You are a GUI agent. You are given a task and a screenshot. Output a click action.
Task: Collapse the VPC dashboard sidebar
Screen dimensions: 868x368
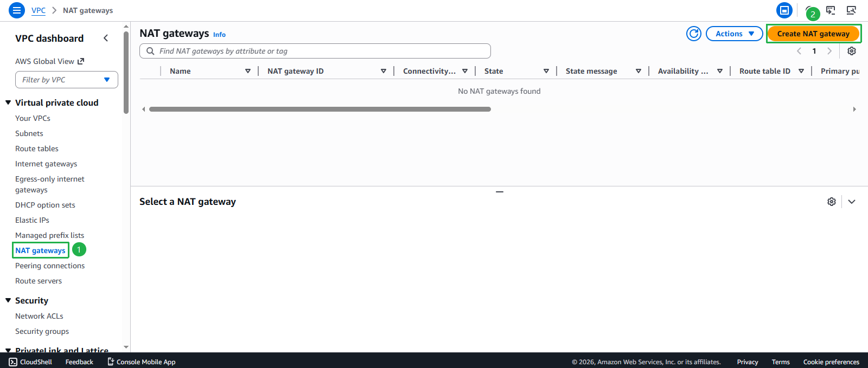(106, 38)
